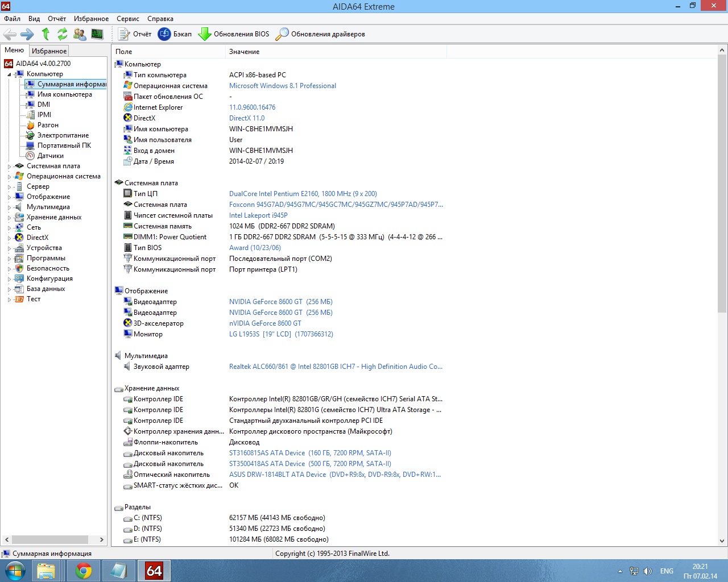Select Программы in the tree
The image size is (728, 582).
pos(46,258)
